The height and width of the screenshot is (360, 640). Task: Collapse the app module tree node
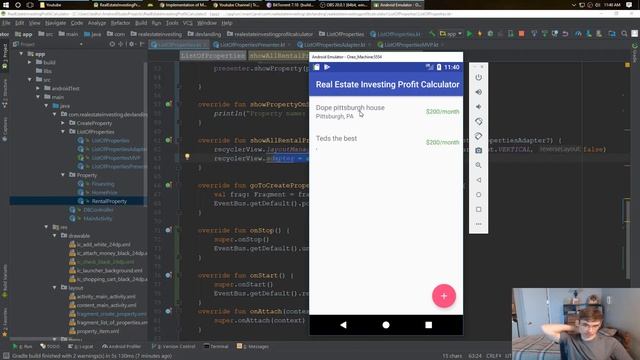21,53
